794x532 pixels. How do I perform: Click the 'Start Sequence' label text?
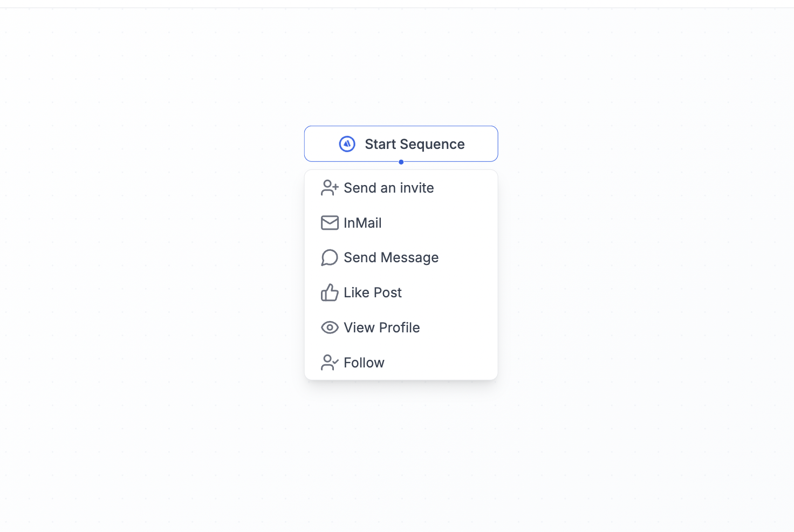[414, 144]
